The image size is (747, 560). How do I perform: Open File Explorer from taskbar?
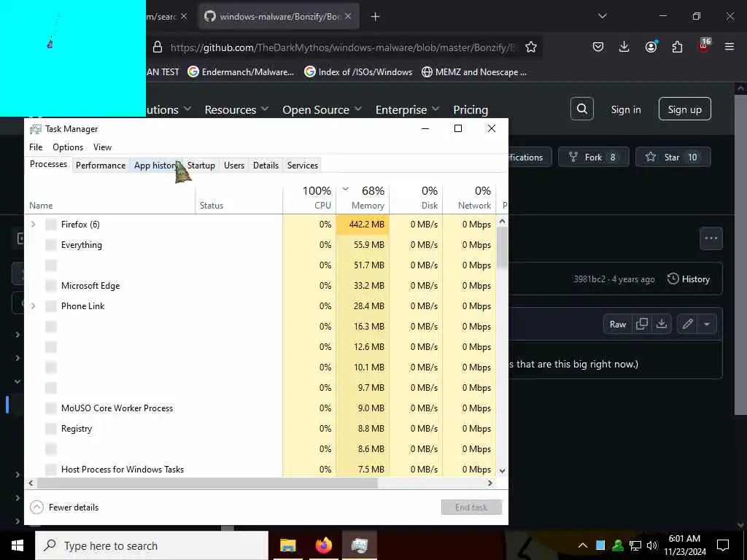287,545
